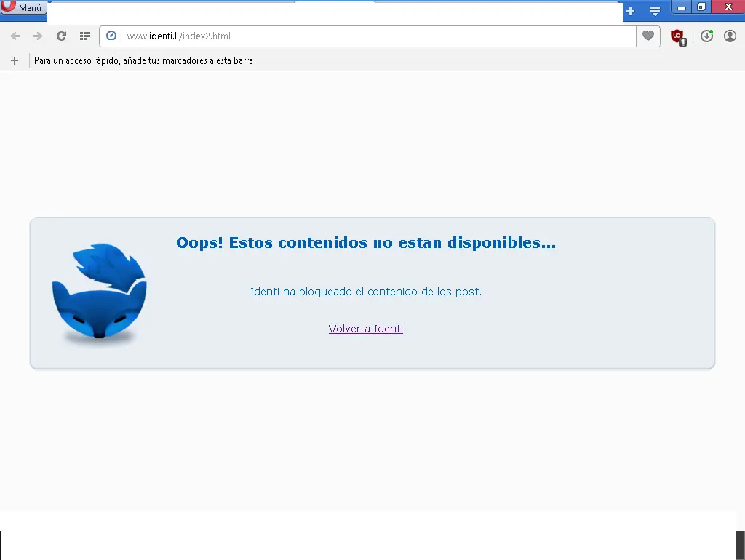The image size is (745, 560).
Task: Click the blue fox Identi logo
Action: [99, 294]
